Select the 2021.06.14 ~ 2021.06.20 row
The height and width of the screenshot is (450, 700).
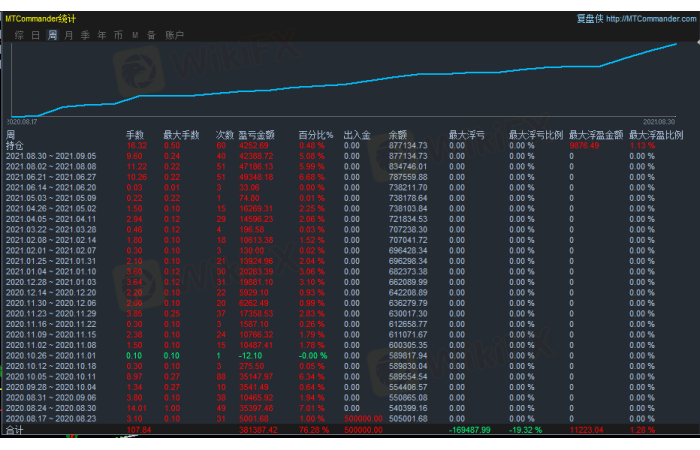pos(346,188)
